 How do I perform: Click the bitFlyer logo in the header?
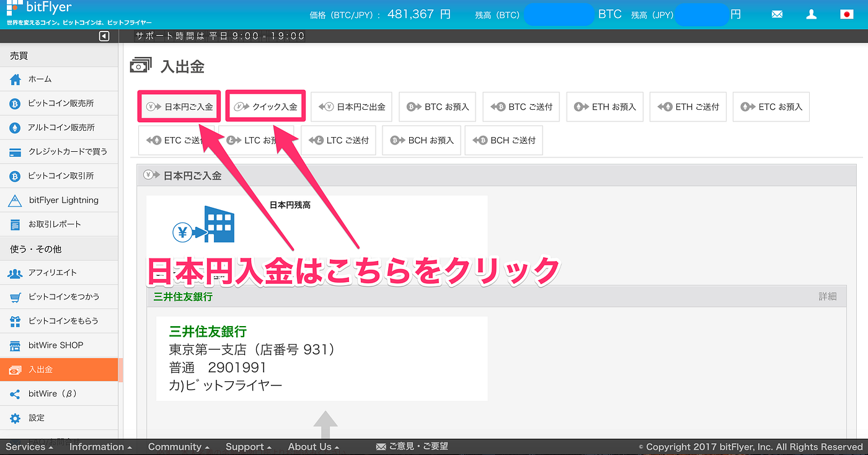pos(38,8)
